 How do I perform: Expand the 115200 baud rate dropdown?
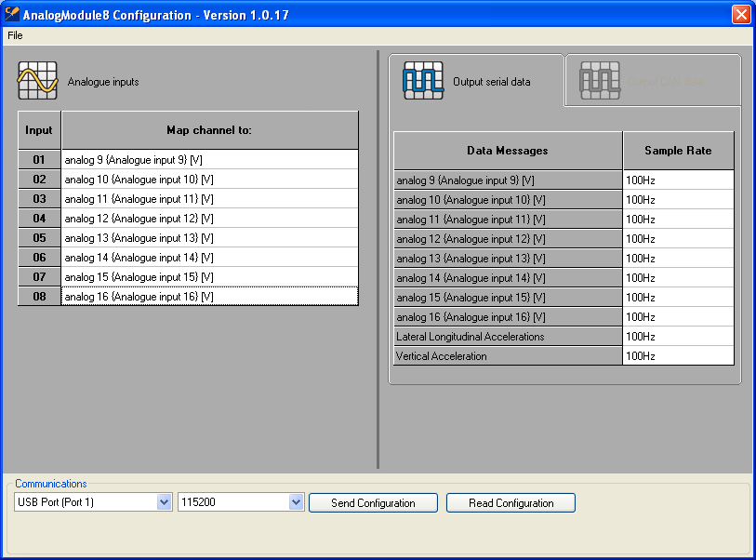coord(297,502)
